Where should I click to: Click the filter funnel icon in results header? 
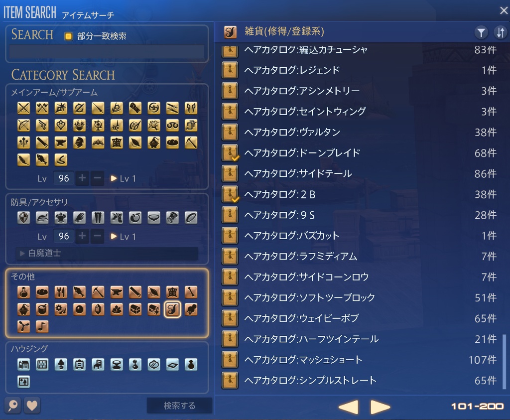coord(481,32)
